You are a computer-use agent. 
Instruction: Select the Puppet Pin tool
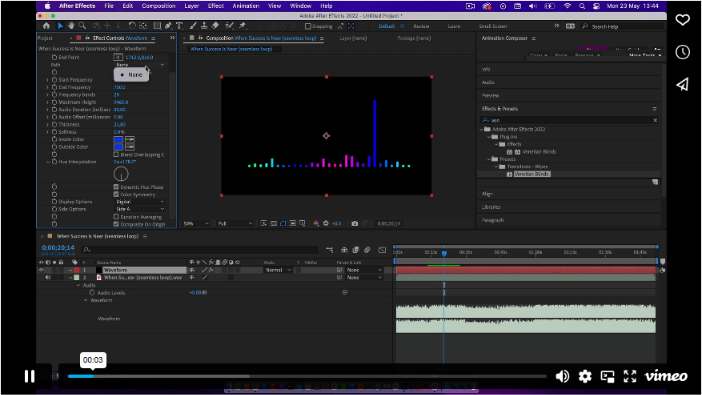tap(242, 26)
